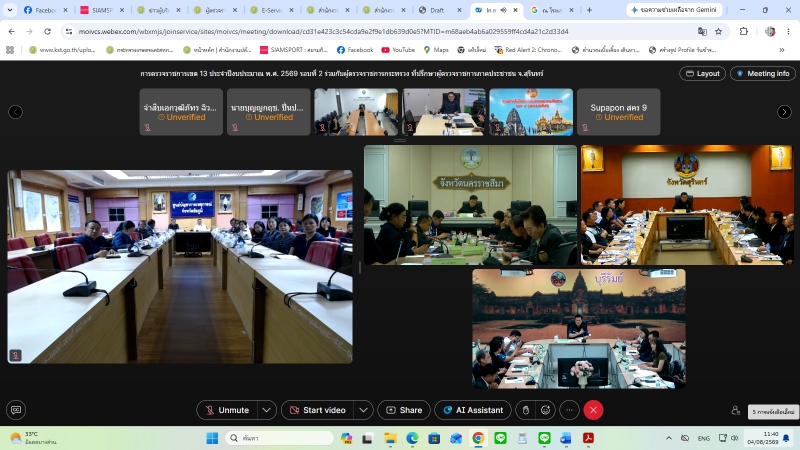Open the Maps bookmark

point(436,50)
